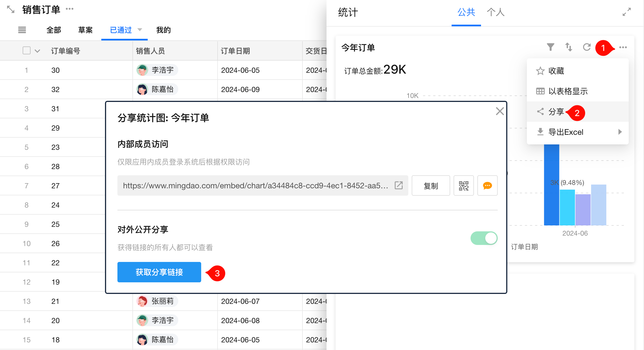Expand the 导出Excel submenu arrow
The height and width of the screenshot is (350, 644).
pos(620,132)
